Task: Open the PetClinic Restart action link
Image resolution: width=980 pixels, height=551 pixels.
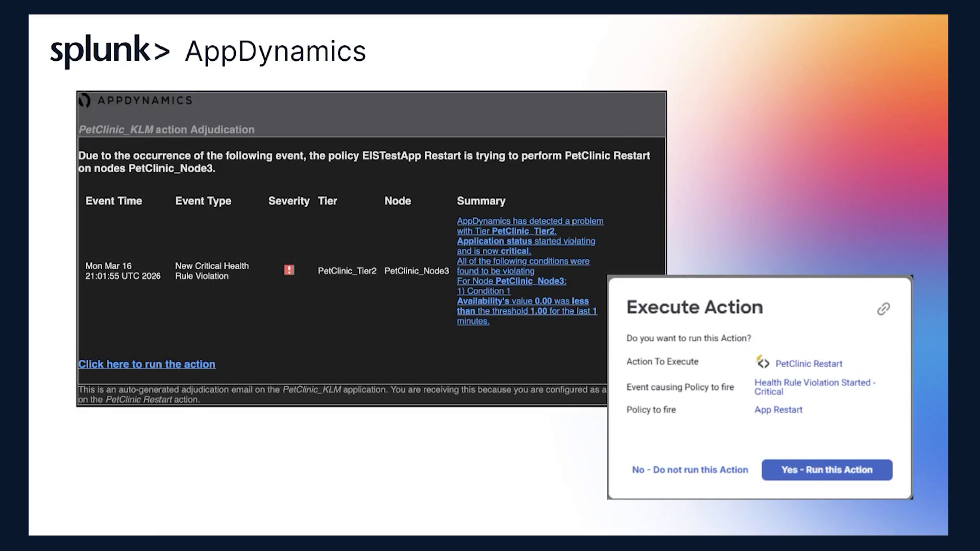Action: pos(809,364)
